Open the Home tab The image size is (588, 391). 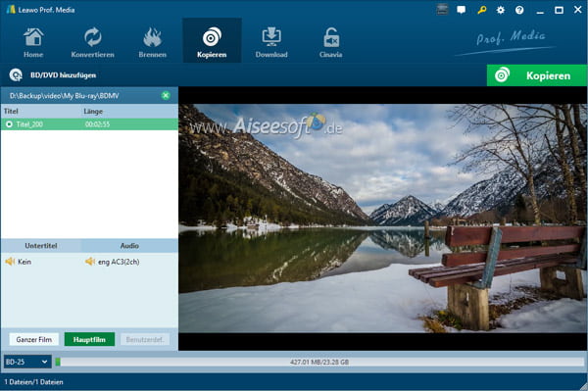(33, 42)
